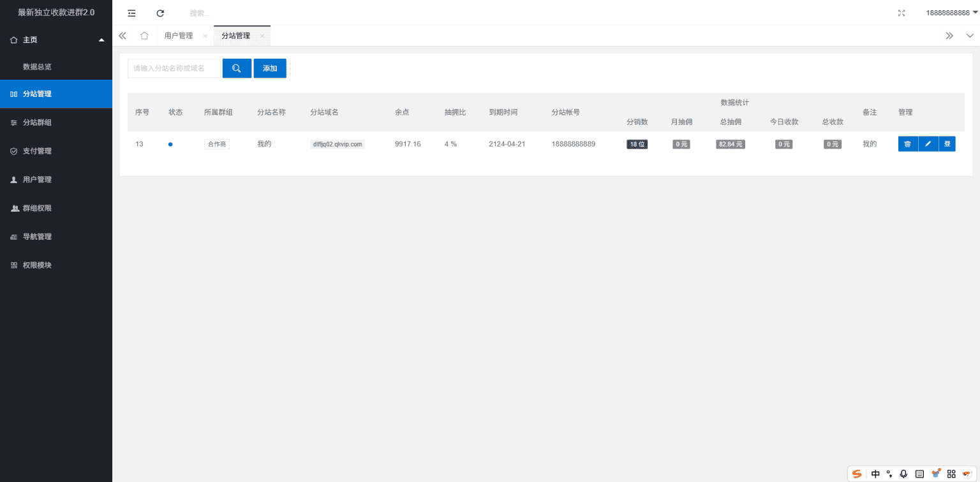The width and height of the screenshot is (980, 482).
Task: Toggle the blue status dot in row 13
Action: coord(170,144)
